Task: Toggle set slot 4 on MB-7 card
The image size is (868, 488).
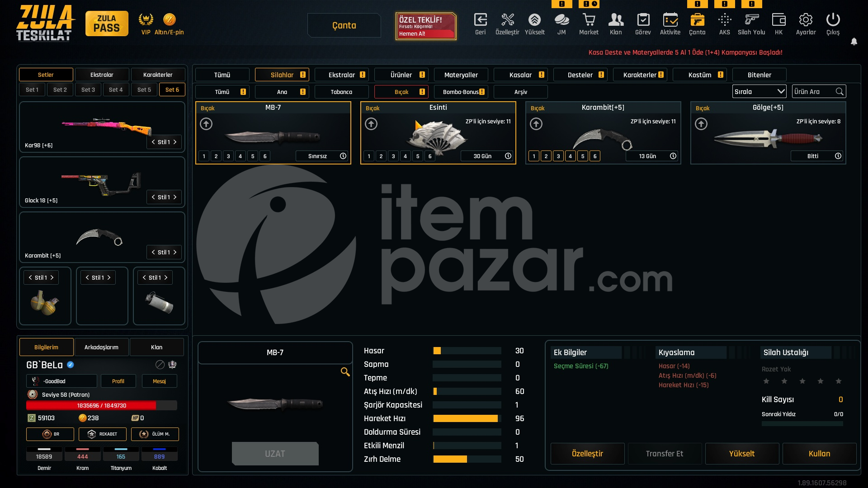Action: pyautogui.click(x=241, y=156)
